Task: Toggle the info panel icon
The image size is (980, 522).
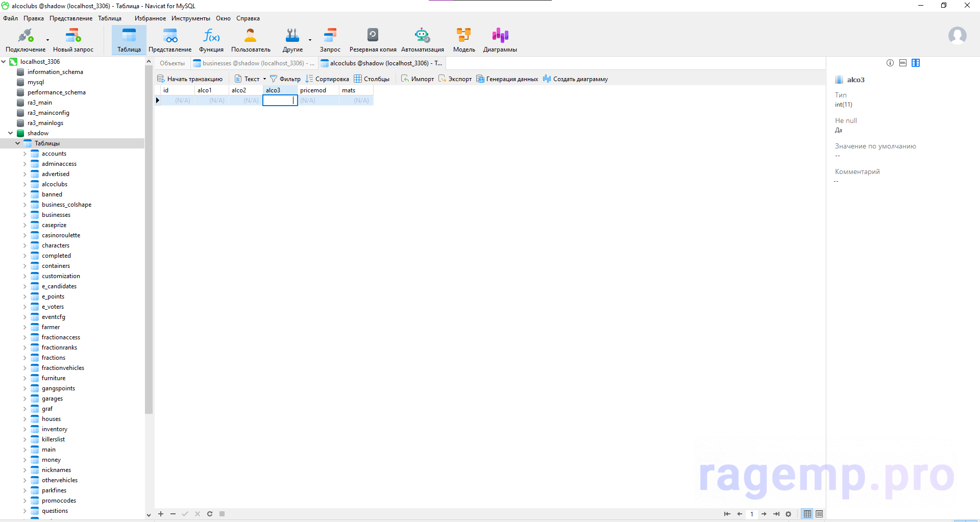Action: pos(890,63)
